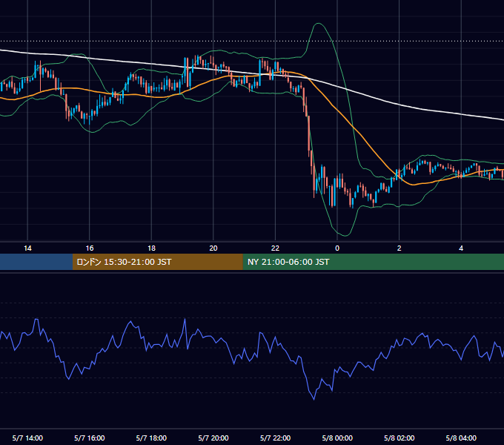Click the 5/8 04:00 time label
This screenshot has width=504, height=445.
coord(461,438)
